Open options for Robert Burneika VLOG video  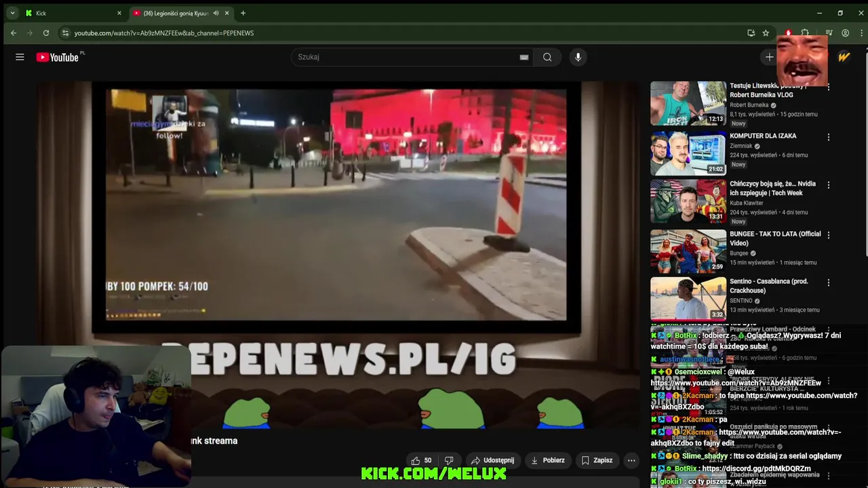point(828,87)
